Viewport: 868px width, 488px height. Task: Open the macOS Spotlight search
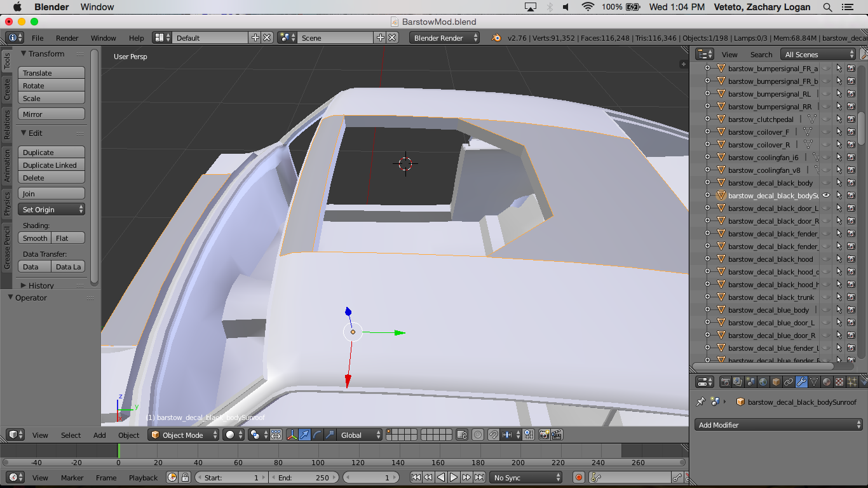pos(827,7)
